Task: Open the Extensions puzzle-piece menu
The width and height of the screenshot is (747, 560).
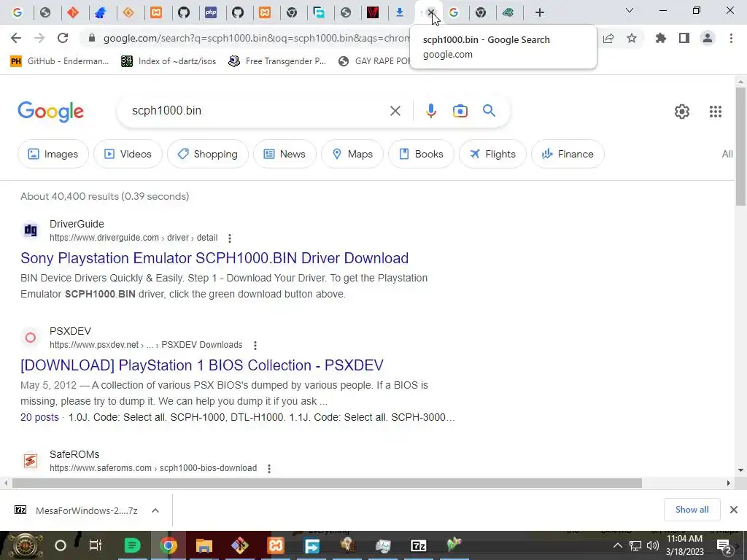Action: point(661,38)
